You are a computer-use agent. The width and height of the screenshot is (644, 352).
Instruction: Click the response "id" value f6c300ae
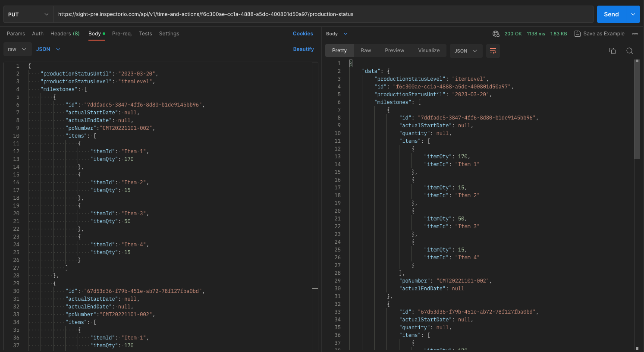(452, 87)
